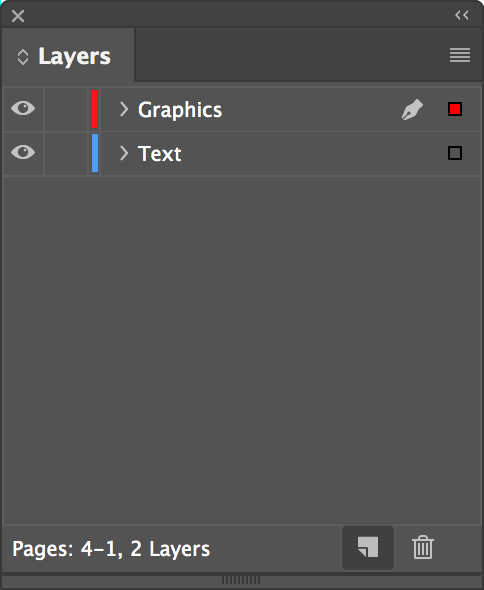Close the Layers panel with X
The image size is (484, 590).
tap(18, 16)
